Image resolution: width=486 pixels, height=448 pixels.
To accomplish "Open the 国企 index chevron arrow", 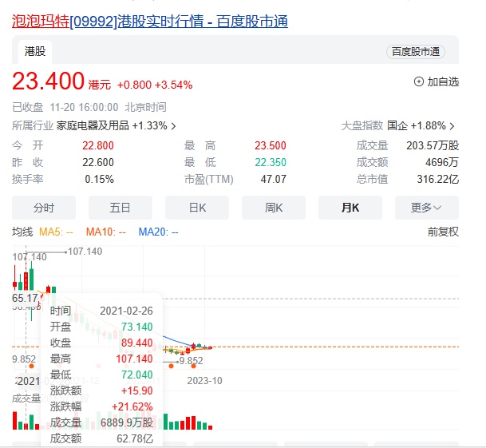I will tap(452, 126).
